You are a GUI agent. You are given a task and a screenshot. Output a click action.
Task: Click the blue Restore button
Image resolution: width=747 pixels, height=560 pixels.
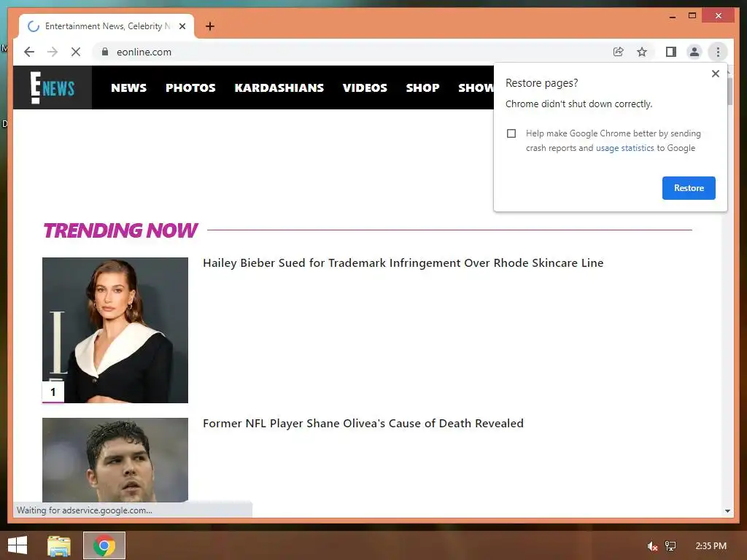(689, 188)
